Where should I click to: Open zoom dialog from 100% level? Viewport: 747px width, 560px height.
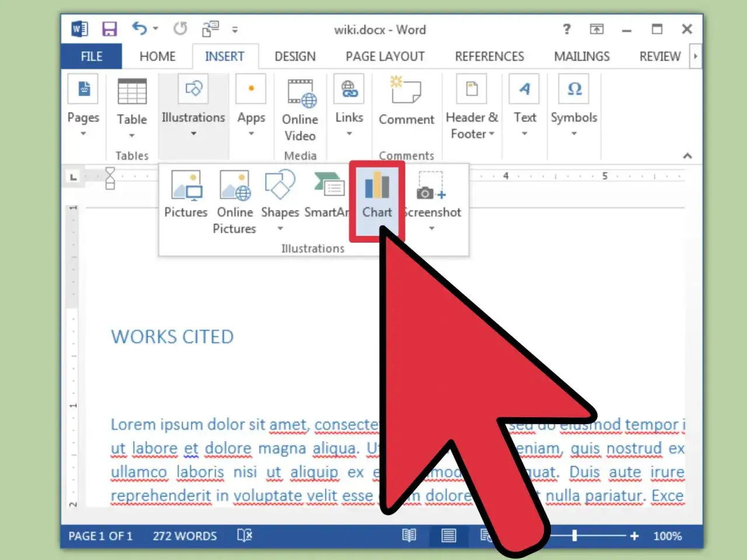pos(668,535)
